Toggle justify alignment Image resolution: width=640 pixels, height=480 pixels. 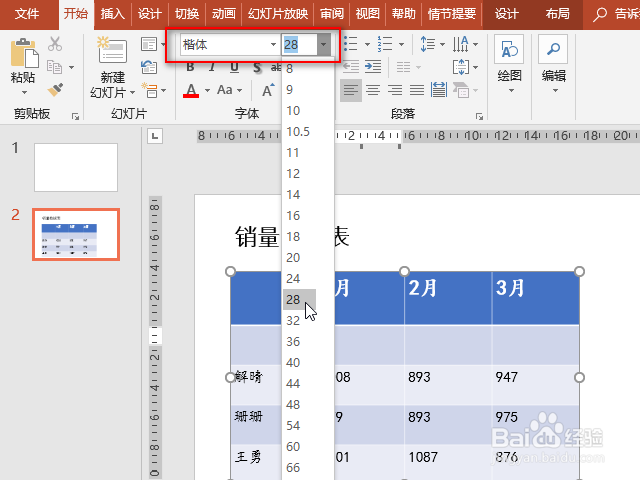[x=417, y=90]
